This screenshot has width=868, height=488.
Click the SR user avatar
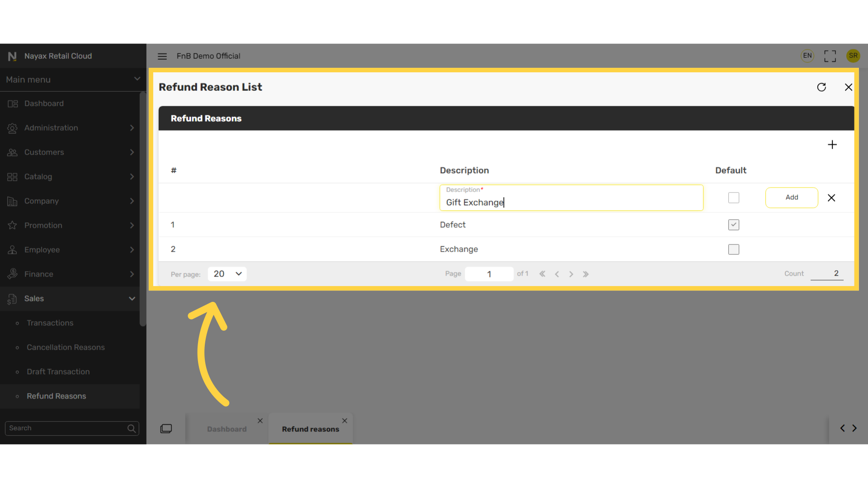[x=853, y=56]
